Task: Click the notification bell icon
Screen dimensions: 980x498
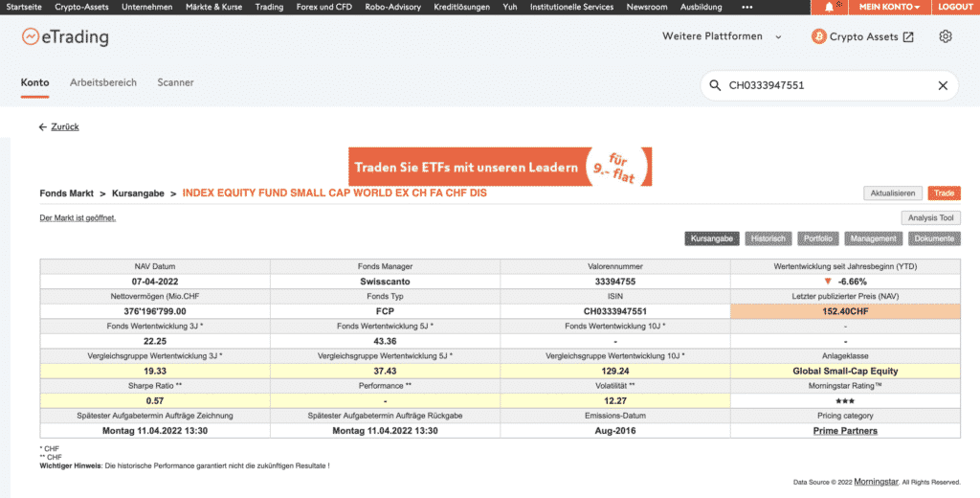Action: [x=829, y=7]
